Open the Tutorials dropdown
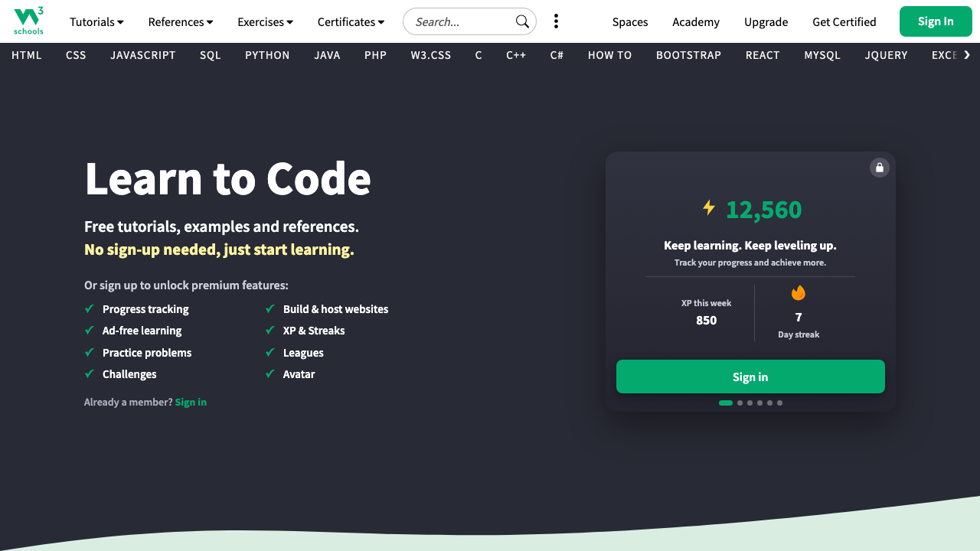 pyautogui.click(x=96, y=21)
